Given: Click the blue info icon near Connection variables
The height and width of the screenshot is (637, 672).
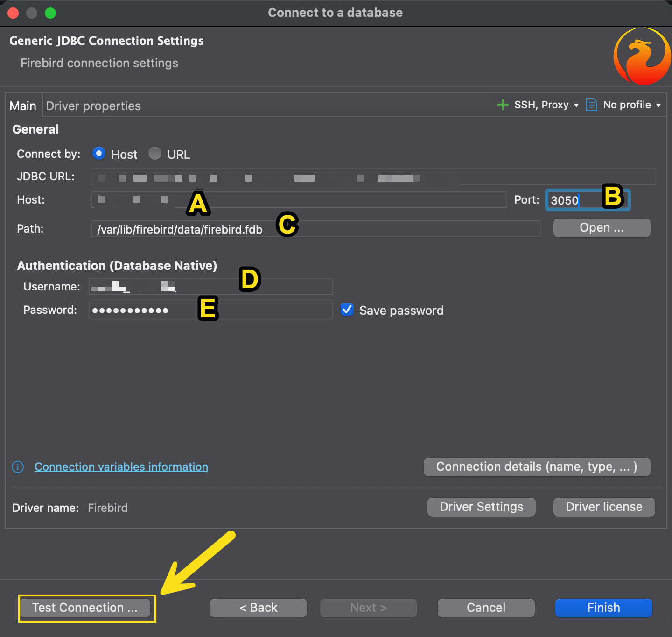Looking at the screenshot, I should (x=18, y=467).
